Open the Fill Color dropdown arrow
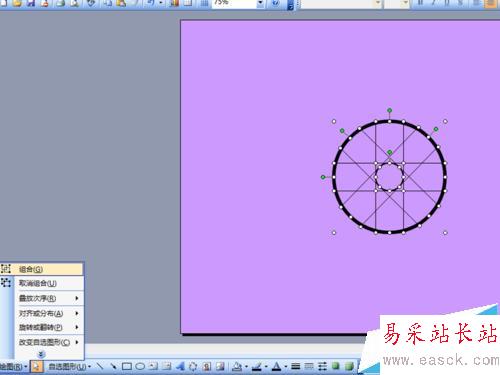 pos(246,367)
